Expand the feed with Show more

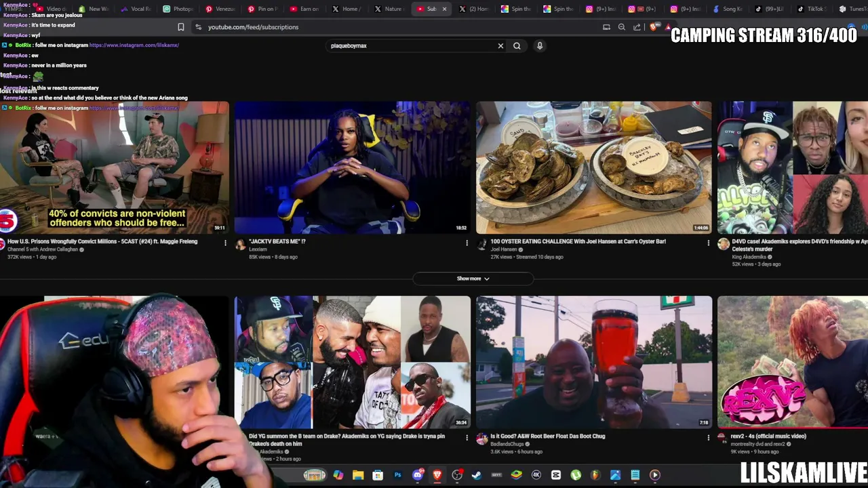(x=473, y=279)
